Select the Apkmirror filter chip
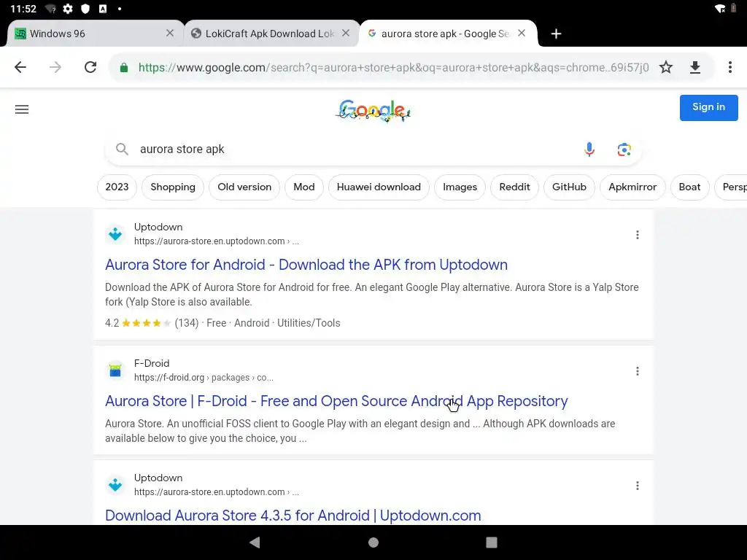747x560 pixels. click(x=632, y=187)
